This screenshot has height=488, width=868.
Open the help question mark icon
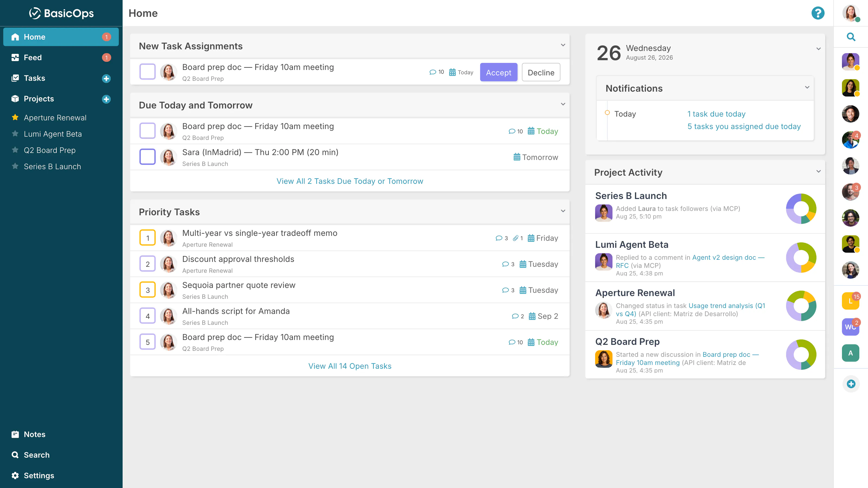point(818,13)
